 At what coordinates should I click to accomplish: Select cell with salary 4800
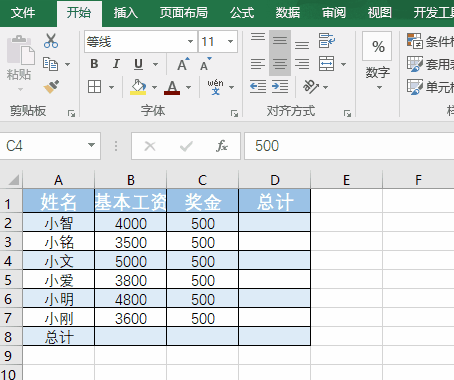tap(131, 299)
